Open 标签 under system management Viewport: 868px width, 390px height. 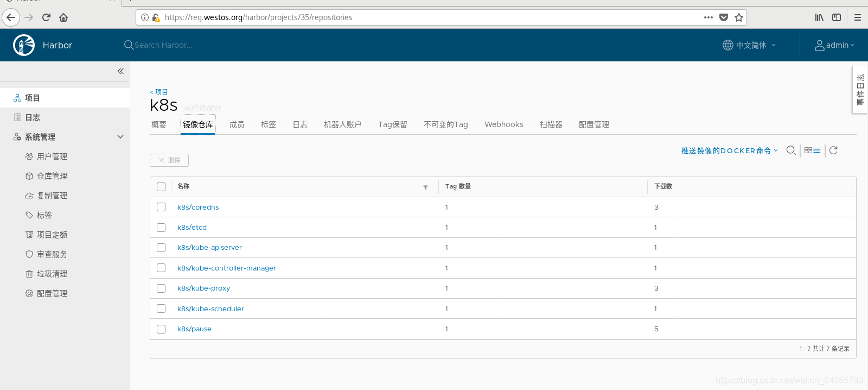click(x=44, y=215)
